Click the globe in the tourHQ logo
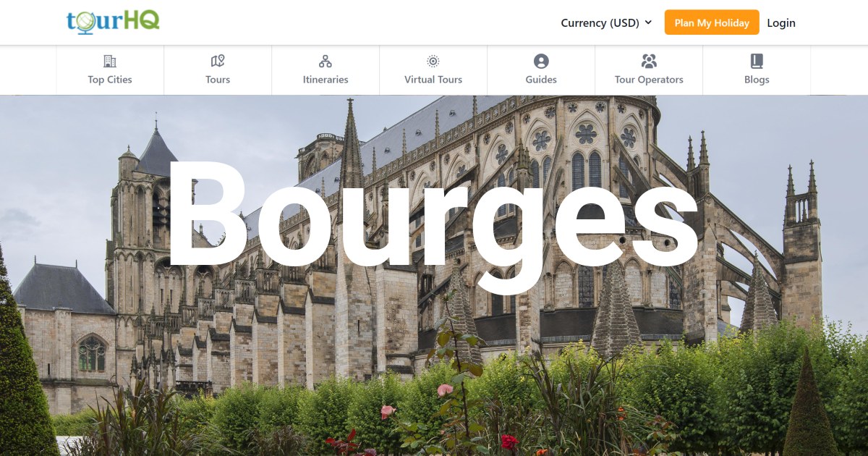The image size is (868, 456). tap(87, 22)
